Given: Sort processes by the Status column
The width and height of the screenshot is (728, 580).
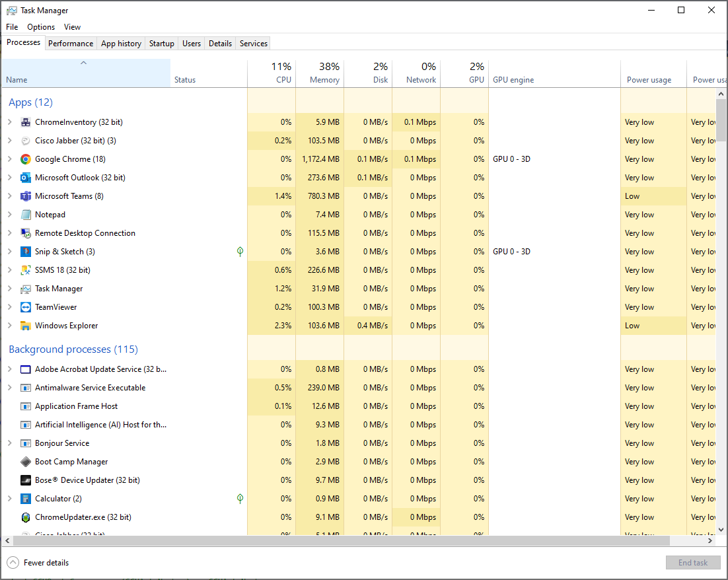Looking at the screenshot, I should pyautogui.click(x=209, y=73).
